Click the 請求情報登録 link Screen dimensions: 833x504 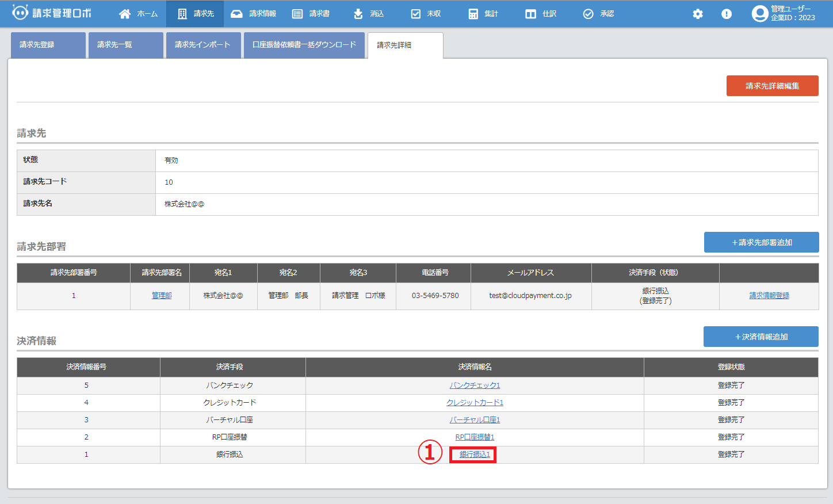pyautogui.click(x=769, y=296)
